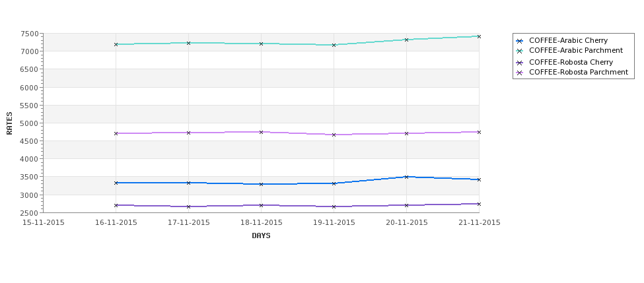Select the COFFEE-Arabic Cherry legend label
The width and height of the screenshot is (644, 283).
tap(569, 41)
